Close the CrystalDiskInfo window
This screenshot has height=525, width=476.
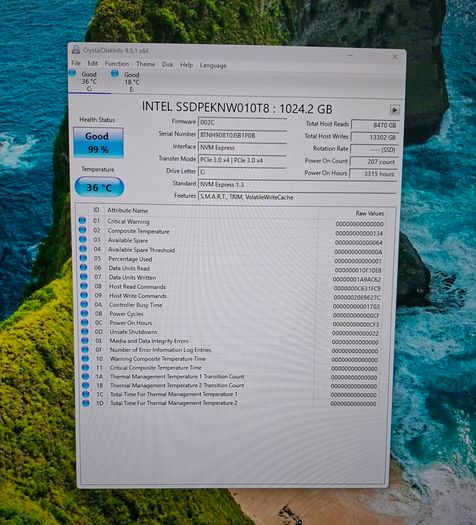(x=395, y=57)
